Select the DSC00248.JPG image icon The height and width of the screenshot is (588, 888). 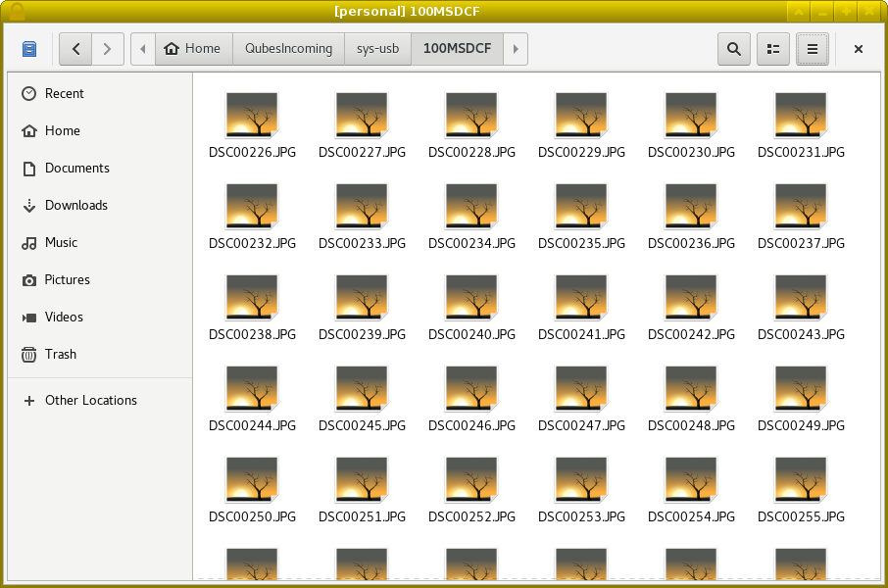click(691, 389)
